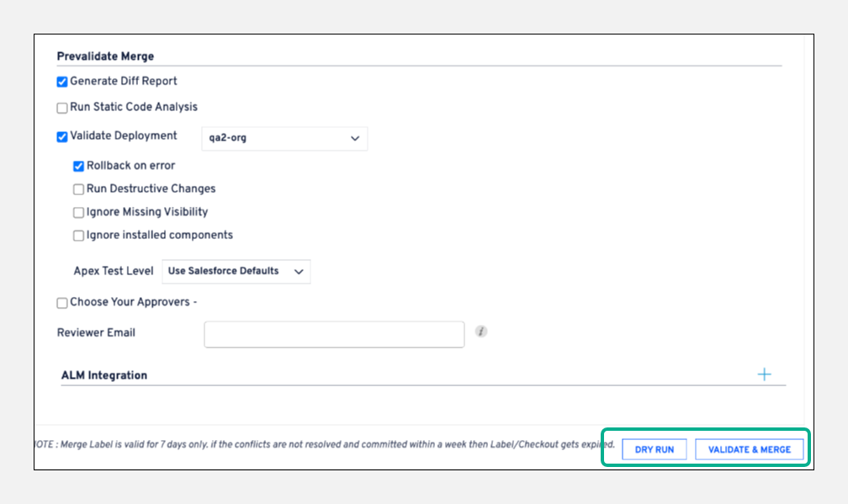Enable Run Static Code Analysis
This screenshot has width=848, height=504.
pyautogui.click(x=62, y=108)
